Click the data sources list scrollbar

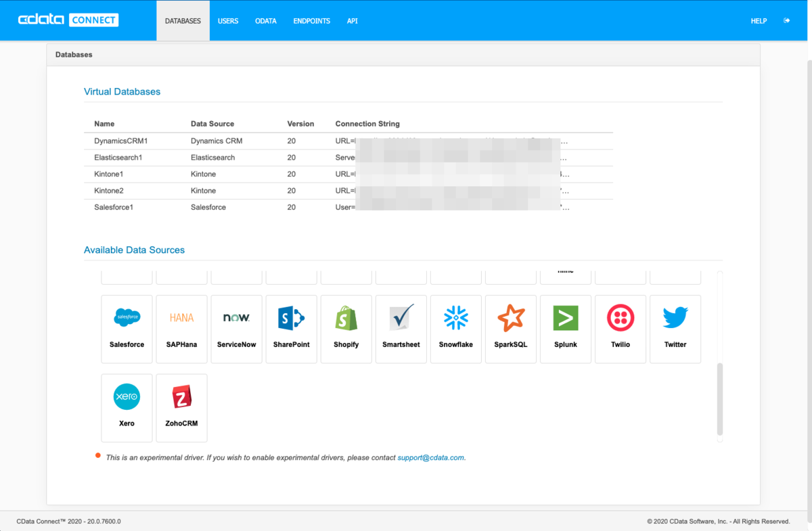point(720,399)
